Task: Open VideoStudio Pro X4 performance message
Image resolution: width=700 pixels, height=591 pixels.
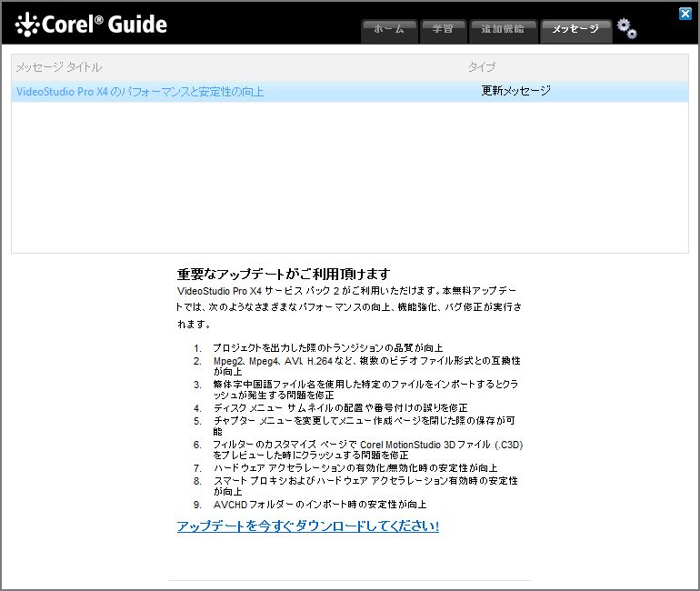Action: [140, 92]
